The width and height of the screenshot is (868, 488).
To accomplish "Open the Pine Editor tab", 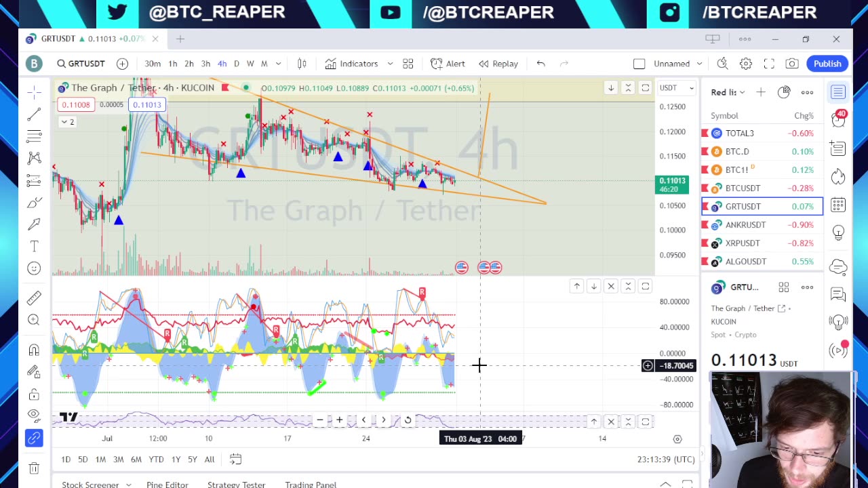I will [167, 485].
